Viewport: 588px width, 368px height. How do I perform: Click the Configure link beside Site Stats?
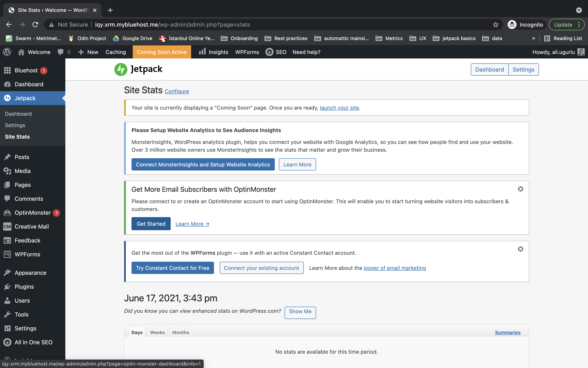pyautogui.click(x=177, y=91)
